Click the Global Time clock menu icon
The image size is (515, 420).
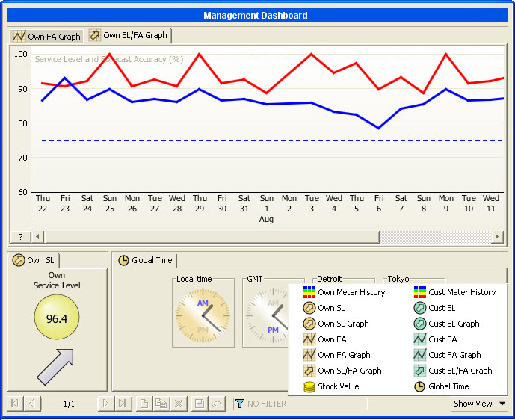tap(420, 386)
